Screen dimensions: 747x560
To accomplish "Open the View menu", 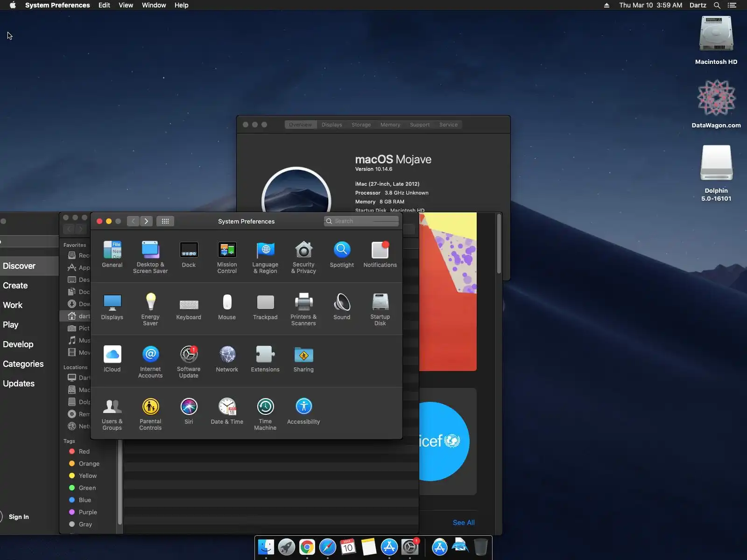I will [x=126, y=5].
